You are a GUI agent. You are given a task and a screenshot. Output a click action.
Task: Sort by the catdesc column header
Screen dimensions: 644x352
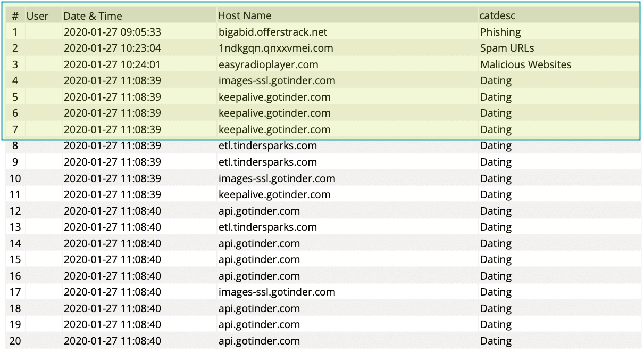point(497,15)
